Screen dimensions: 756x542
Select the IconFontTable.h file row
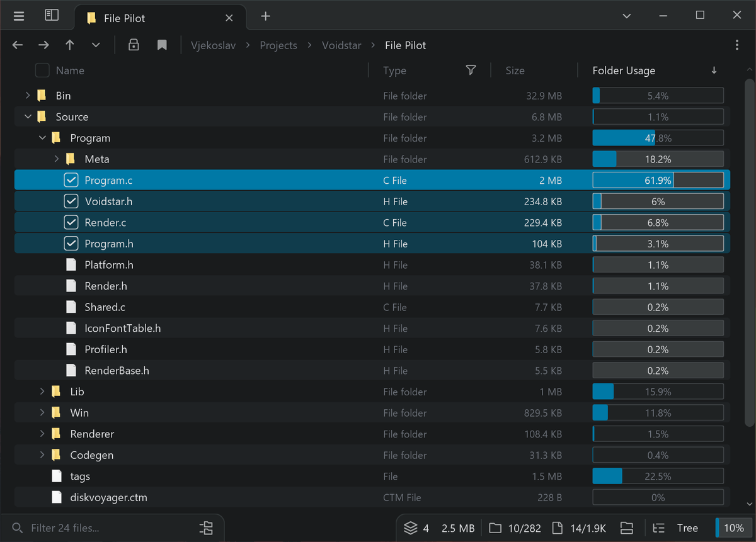pos(372,328)
